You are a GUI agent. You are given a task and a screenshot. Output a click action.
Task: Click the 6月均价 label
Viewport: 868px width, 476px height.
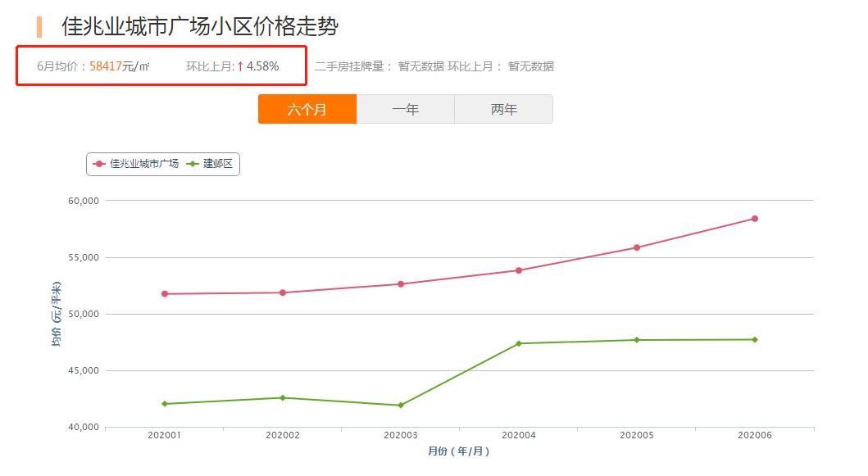click(57, 66)
